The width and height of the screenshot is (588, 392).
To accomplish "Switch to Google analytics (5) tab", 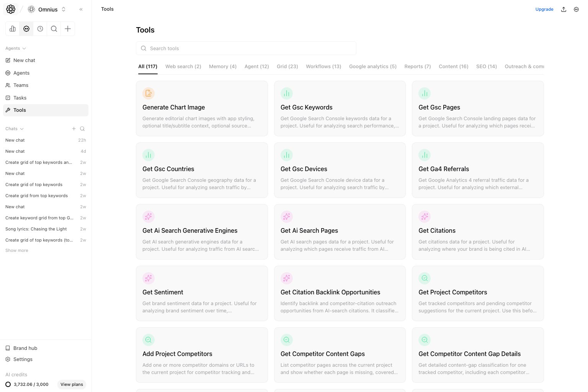I will click(x=373, y=67).
